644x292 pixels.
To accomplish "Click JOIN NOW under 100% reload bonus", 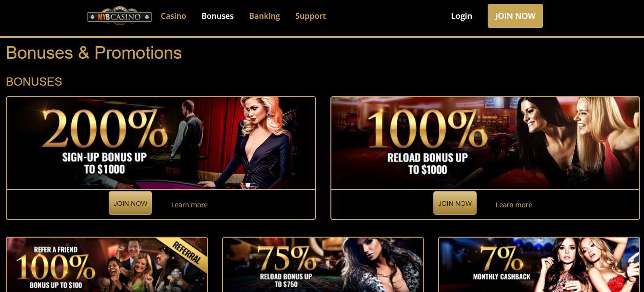I will click(x=455, y=203).
